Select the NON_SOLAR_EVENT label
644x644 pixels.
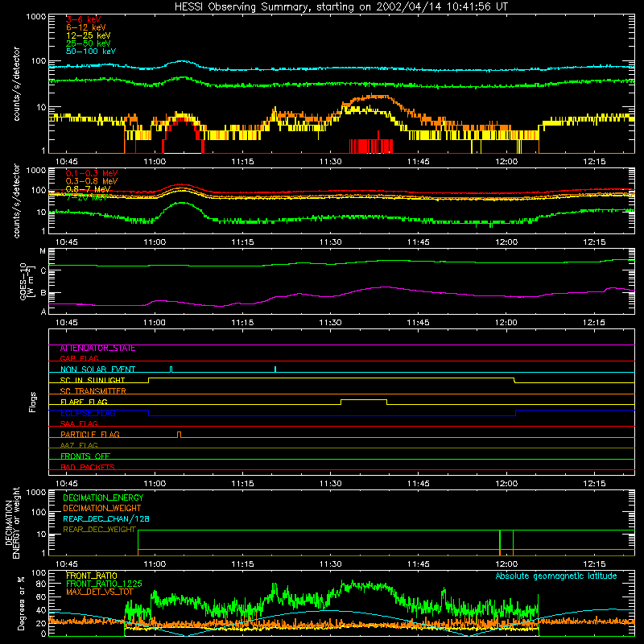pos(97,369)
